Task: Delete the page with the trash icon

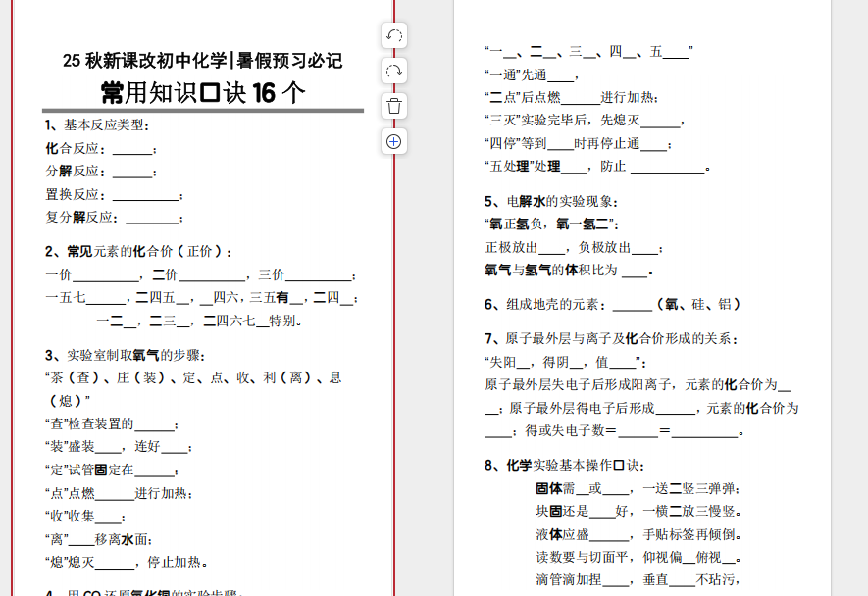Action: pos(393,106)
